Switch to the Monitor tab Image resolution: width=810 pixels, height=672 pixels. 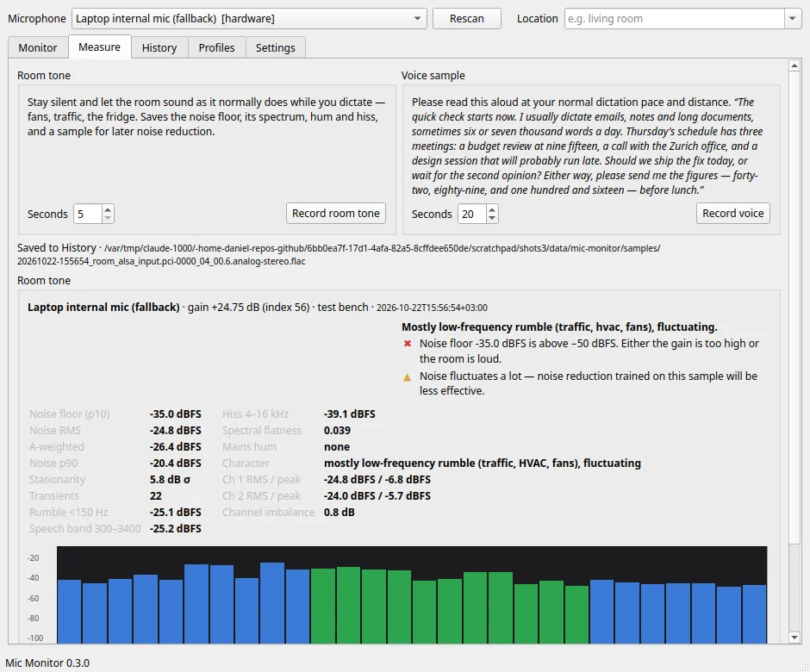click(x=38, y=47)
